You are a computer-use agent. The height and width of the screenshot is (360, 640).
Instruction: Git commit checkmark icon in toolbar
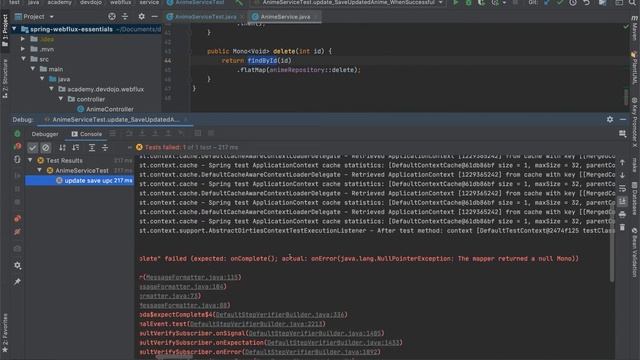pyautogui.click(x=560, y=2)
